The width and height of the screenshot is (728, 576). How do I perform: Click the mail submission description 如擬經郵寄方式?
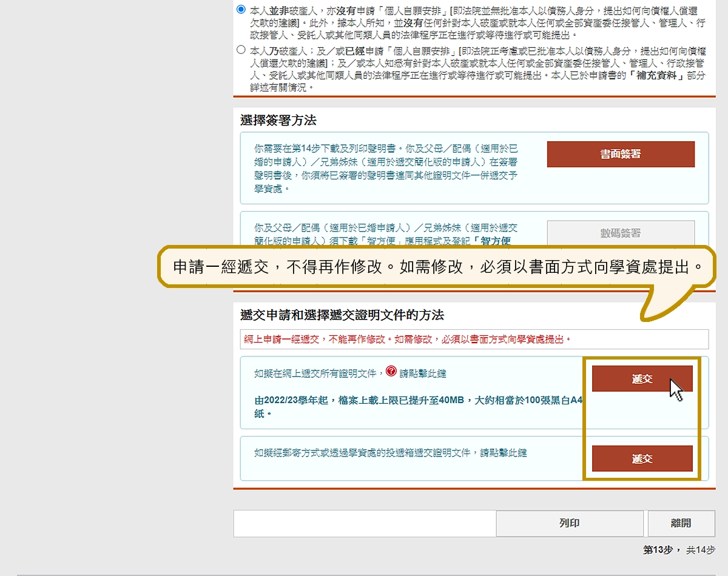390,453
